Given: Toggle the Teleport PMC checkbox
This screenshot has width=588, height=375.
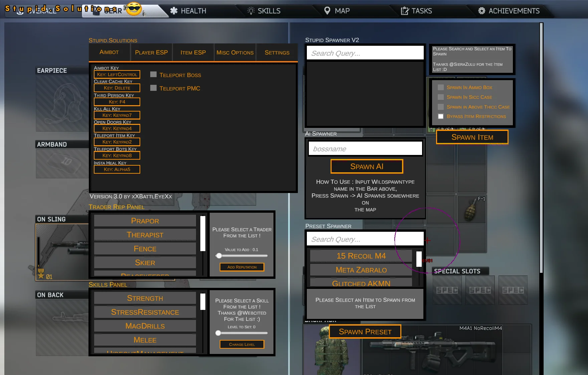Looking at the screenshot, I should coord(154,88).
